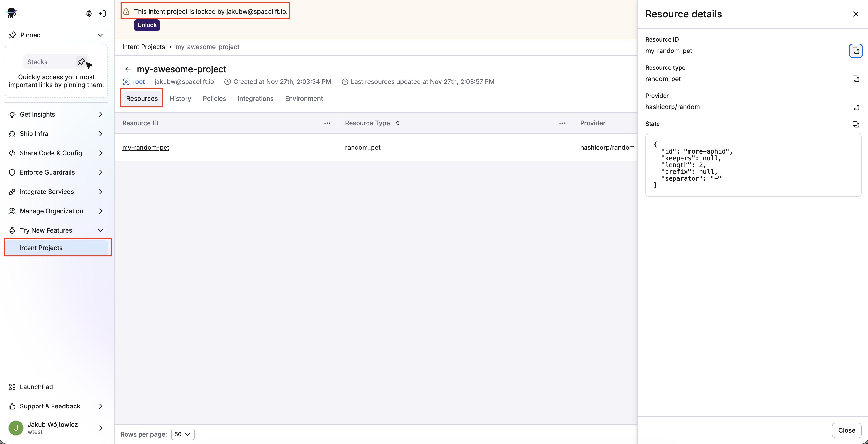Click the copy icon next to Resource ID
Screen dimensions: 868x444
[856, 51]
